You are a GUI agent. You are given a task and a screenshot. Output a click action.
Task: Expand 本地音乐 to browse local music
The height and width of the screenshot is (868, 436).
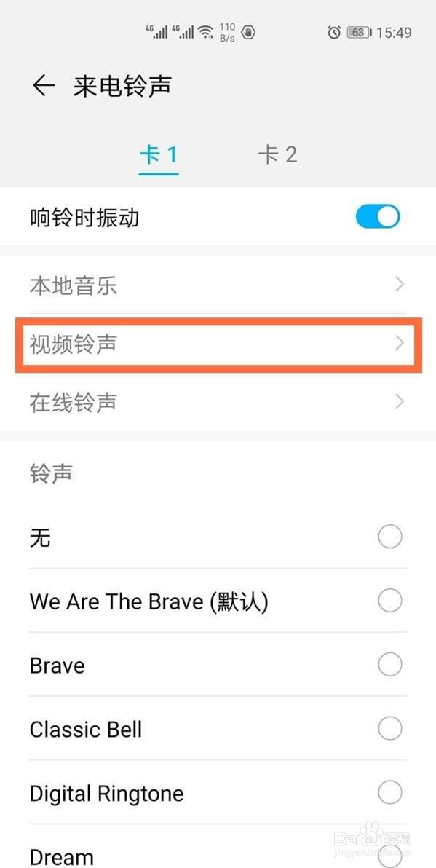(218, 285)
